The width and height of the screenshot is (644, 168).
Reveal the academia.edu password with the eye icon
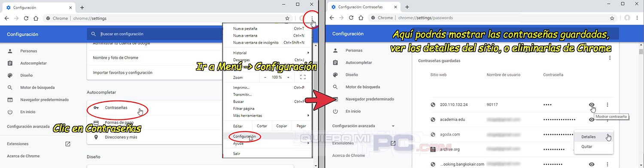(592, 119)
